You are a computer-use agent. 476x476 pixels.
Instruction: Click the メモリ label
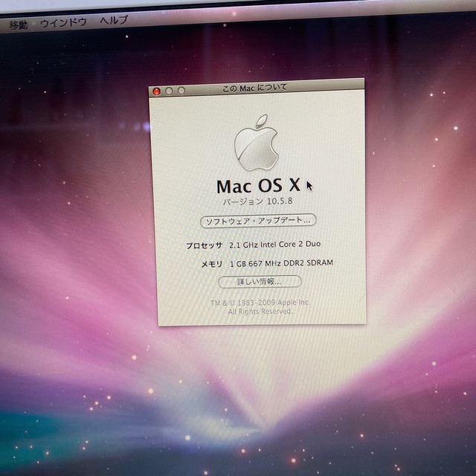(212, 264)
